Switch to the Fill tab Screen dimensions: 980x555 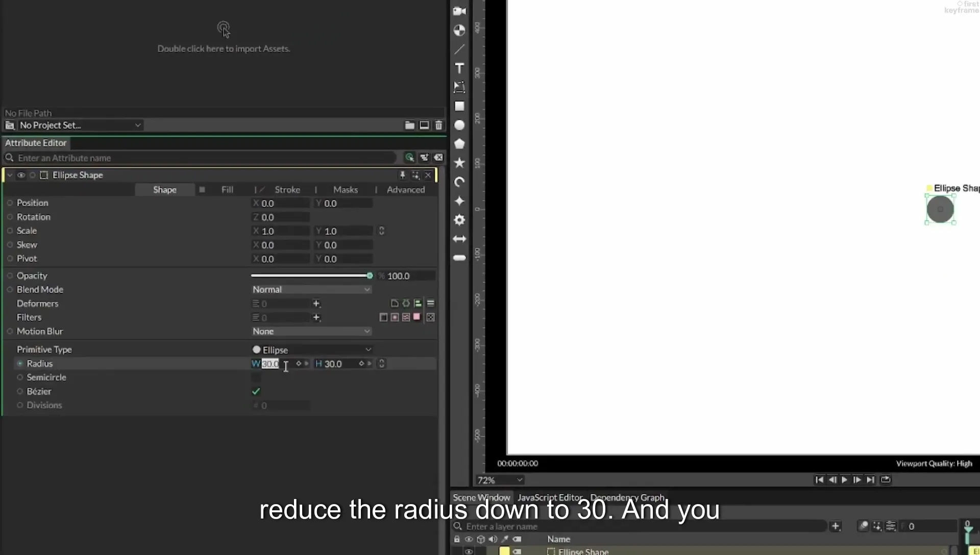(x=227, y=189)
